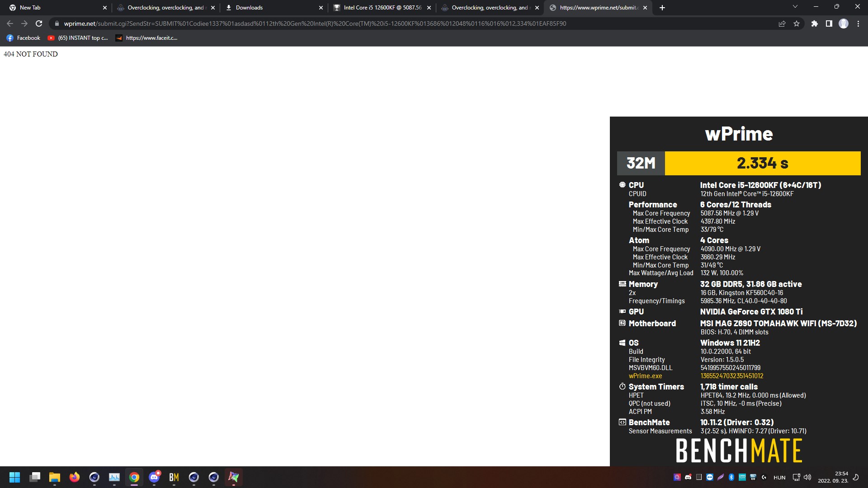Open the volume speaker tray icon
The height and width of the screenshot is (488, 868).
pyautogui.click(x=807, y=477)
